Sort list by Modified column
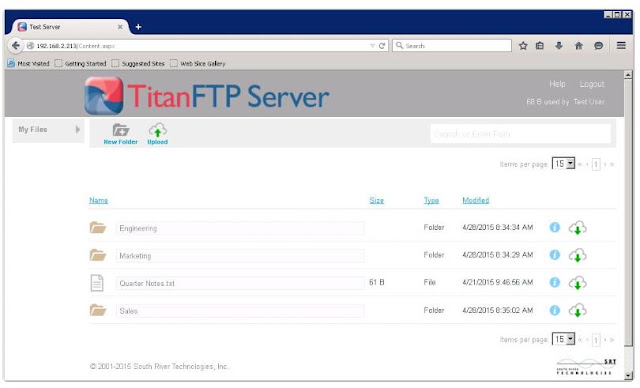 476,200
